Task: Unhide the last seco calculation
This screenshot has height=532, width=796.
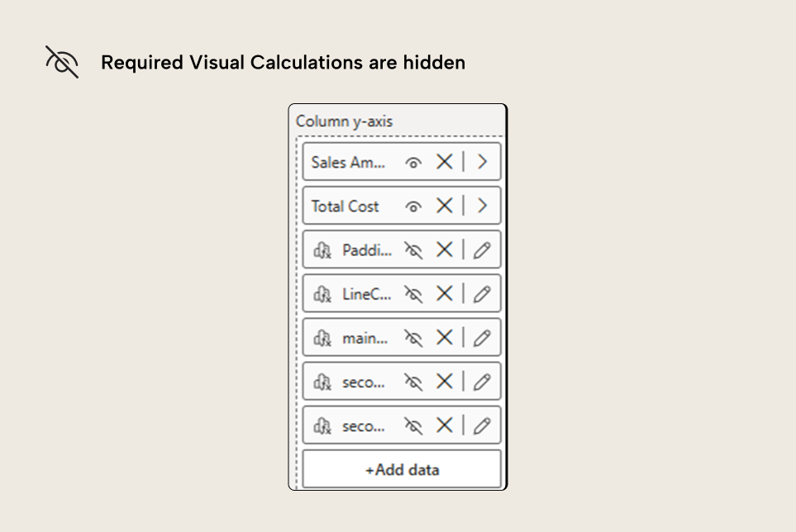Action: (414, 425)
